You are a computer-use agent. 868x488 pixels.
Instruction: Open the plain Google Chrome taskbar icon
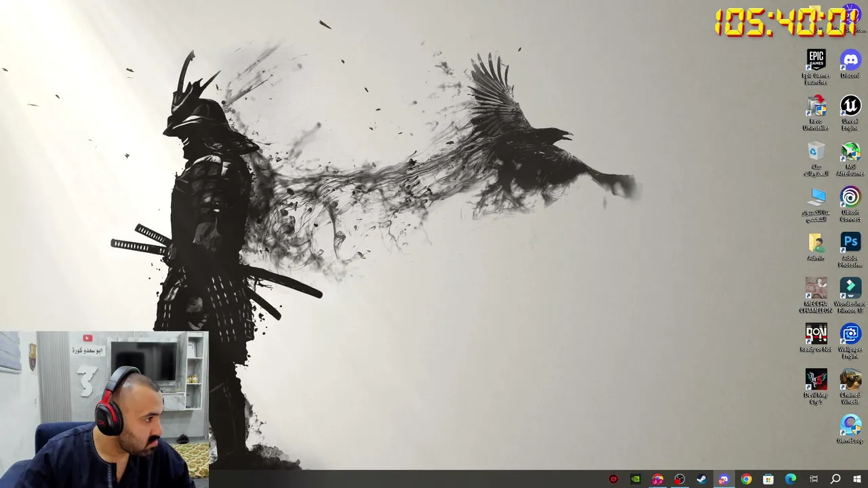[746, 479]
